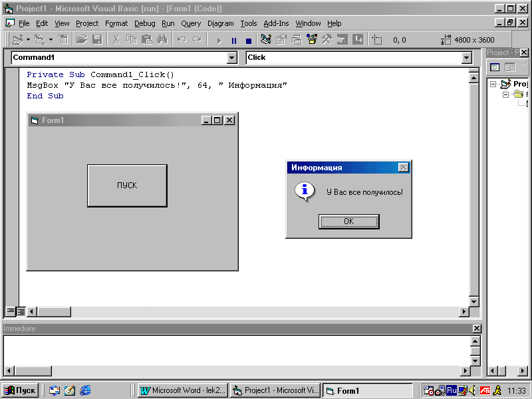Open the Query menu
Viewport: 532px width, 399px height.
click(x=191, y=23)
